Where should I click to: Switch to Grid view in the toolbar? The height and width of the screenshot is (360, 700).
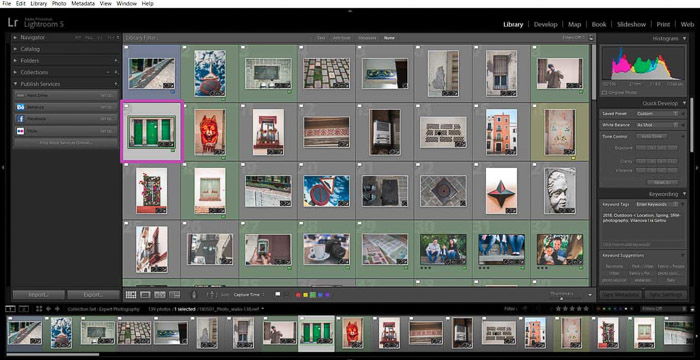pos(131,294)
